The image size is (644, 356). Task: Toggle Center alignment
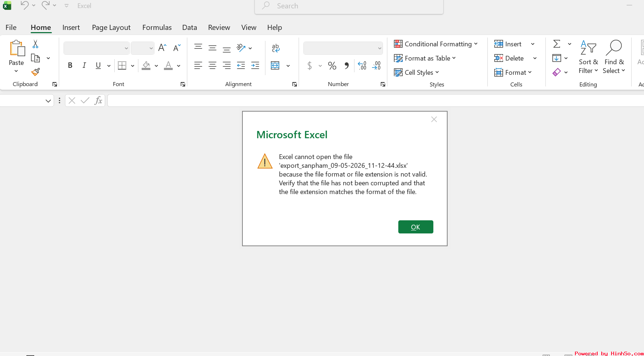(x=212, y=66)
